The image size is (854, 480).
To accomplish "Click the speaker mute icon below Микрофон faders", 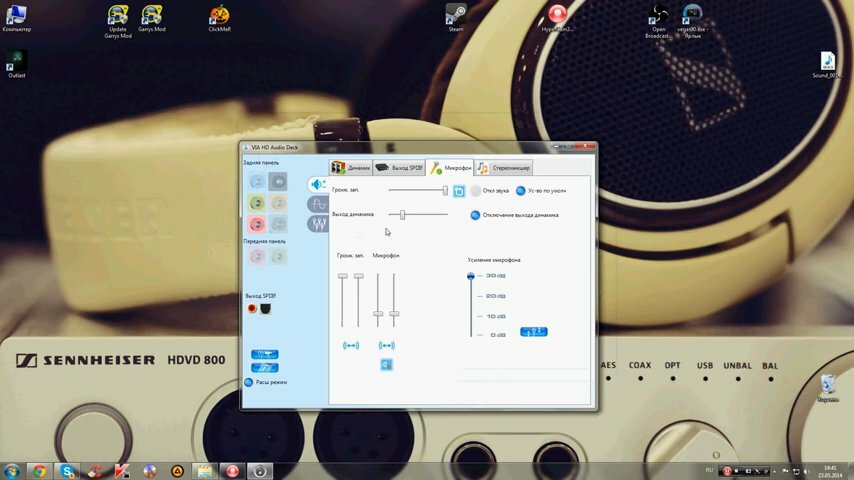I will coord(386,364).
